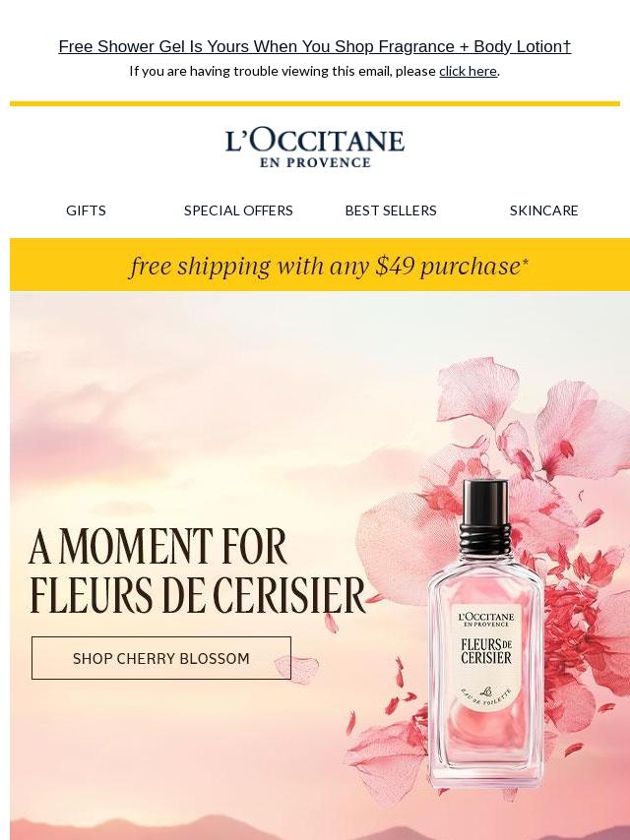The width and height of the screenshot is (630, 840).
Task: Click the 'A Moment for Fleurs de Cerisier' headline
Action: coord(197,570)
